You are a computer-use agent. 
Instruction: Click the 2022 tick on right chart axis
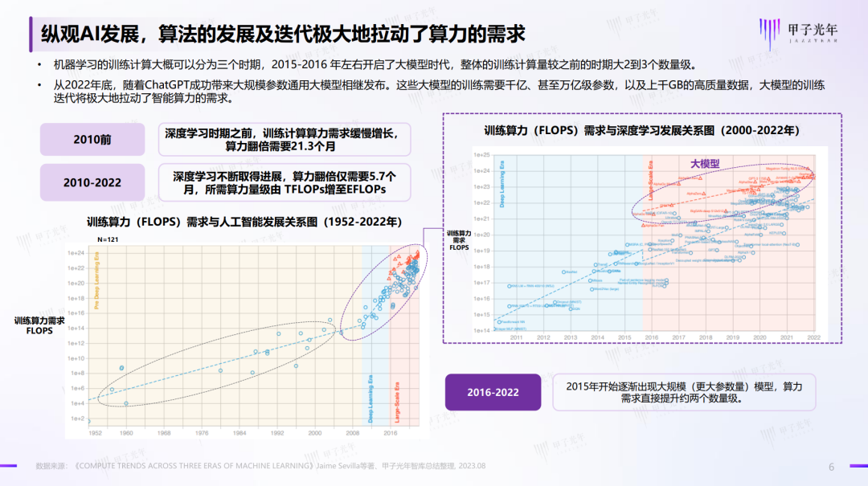[x=815, y=337]
